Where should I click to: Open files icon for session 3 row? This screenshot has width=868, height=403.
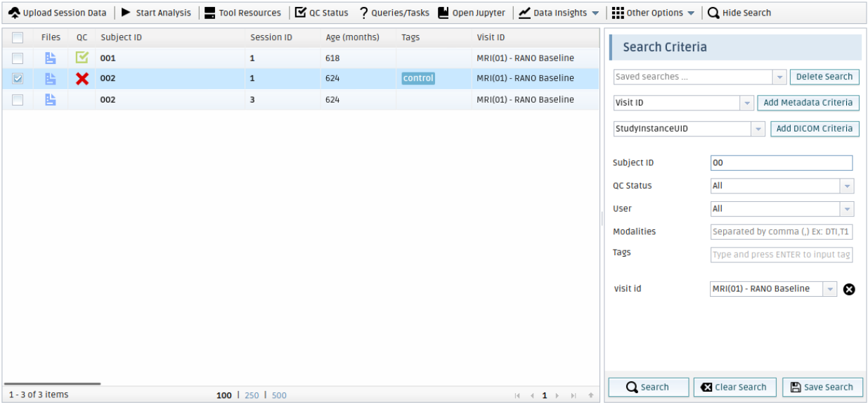point(51,100)
